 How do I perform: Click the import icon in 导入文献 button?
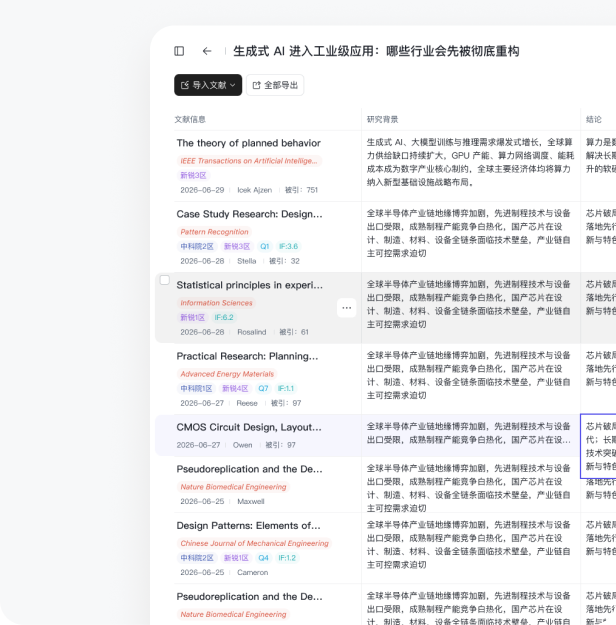pyautogui.click(x=185, y=85)
